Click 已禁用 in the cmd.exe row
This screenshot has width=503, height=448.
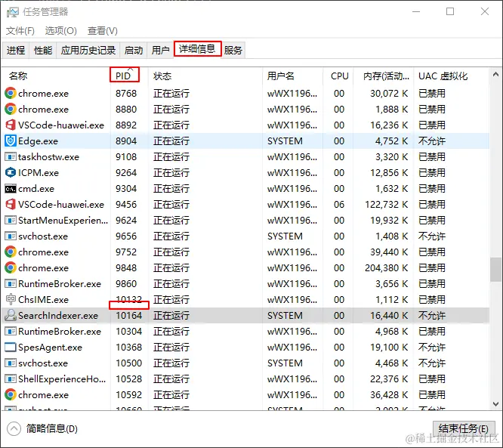[x=432, y=189]
